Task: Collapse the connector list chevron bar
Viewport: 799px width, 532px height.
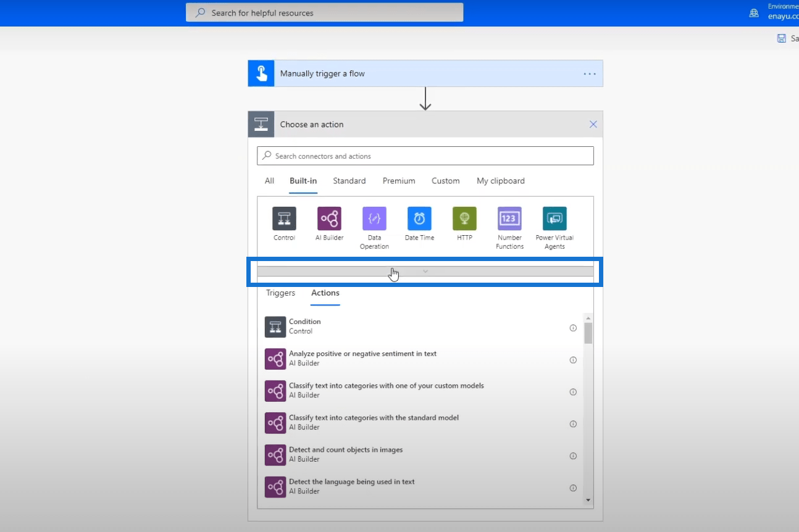Action: [x=425, y=272]
